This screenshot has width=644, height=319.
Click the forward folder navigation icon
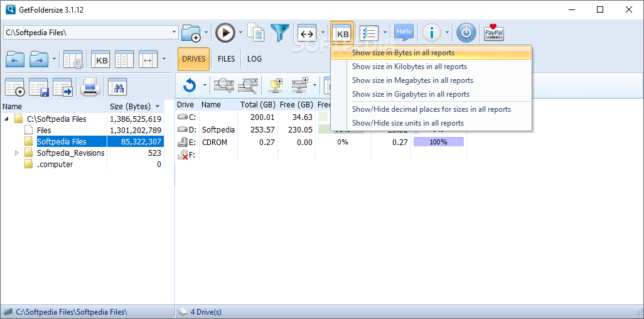(40, 59)
